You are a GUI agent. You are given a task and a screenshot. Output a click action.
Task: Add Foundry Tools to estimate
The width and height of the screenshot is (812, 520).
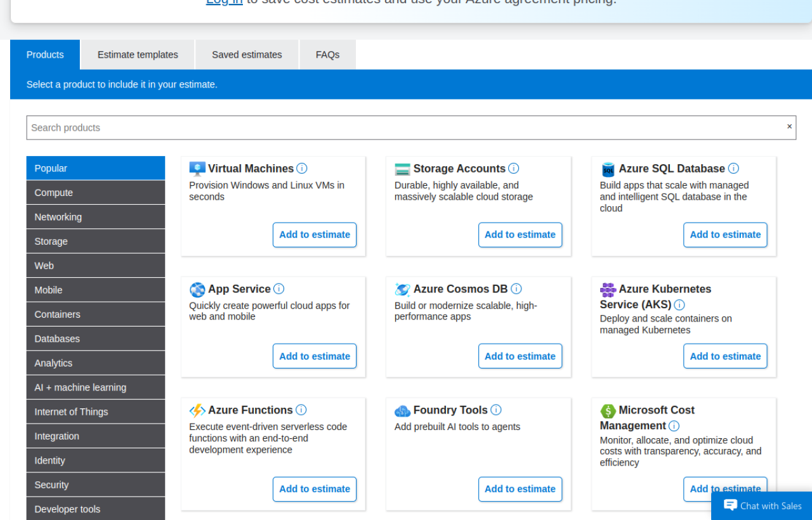pyautogui.click(x=520, y=489)
